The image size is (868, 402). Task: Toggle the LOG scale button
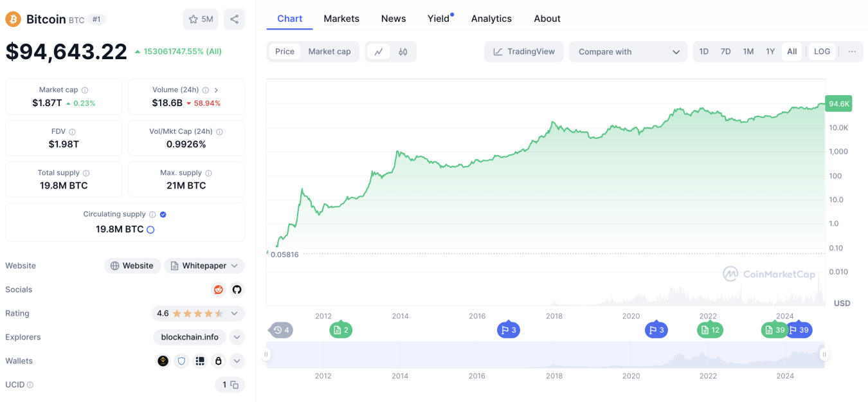822,51
